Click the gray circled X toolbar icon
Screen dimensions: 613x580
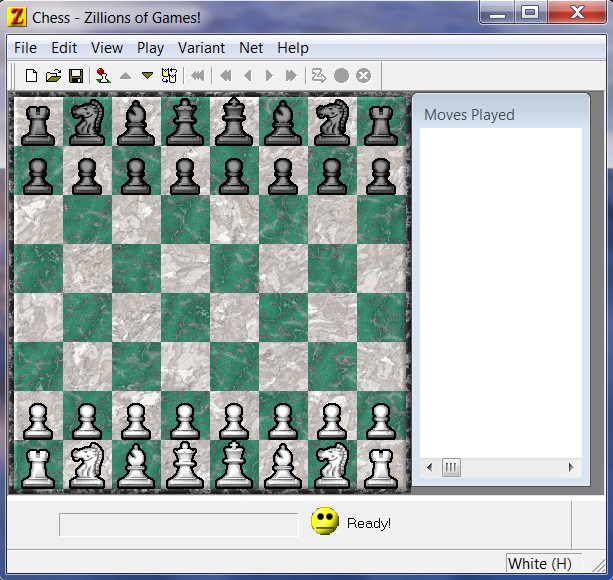[364, 75]
